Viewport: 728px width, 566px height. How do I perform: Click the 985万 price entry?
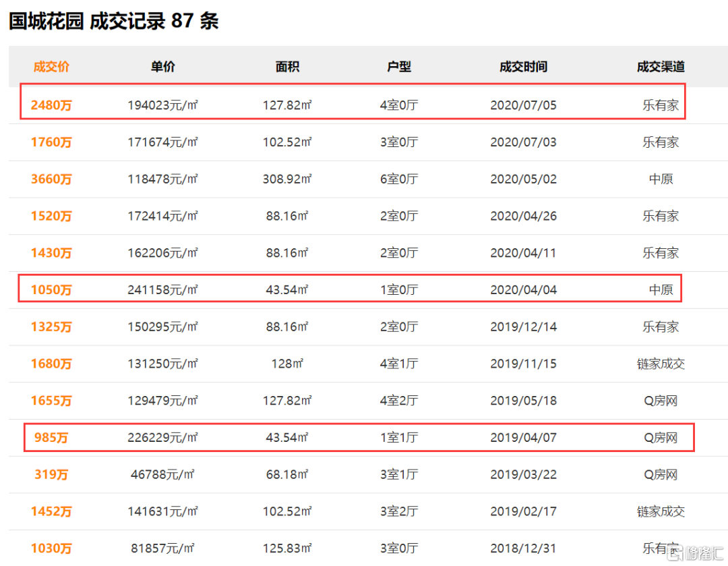(51, 438)
